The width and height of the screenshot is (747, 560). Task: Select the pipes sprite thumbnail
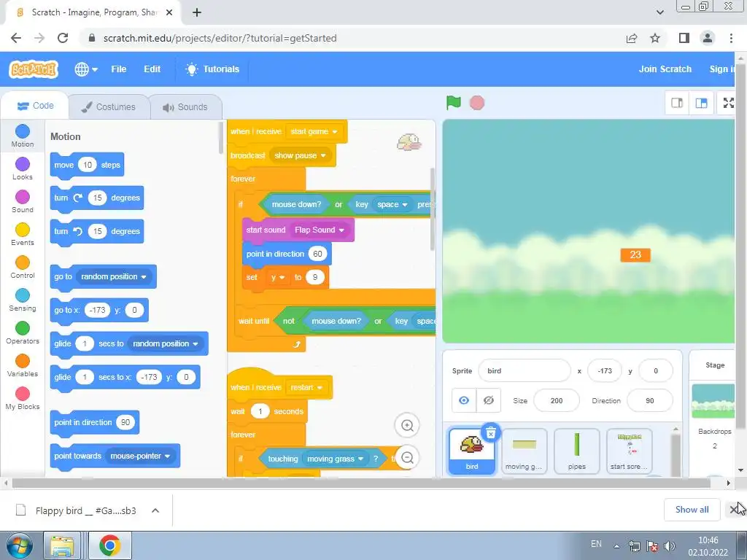pyautogui.click(x=576, y=451)
